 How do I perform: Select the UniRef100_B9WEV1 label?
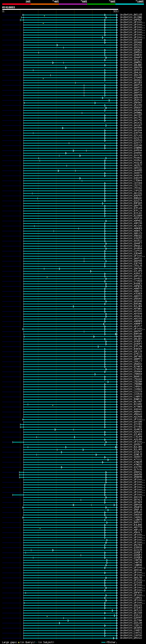pyautogui.click(x=131, y=399)
